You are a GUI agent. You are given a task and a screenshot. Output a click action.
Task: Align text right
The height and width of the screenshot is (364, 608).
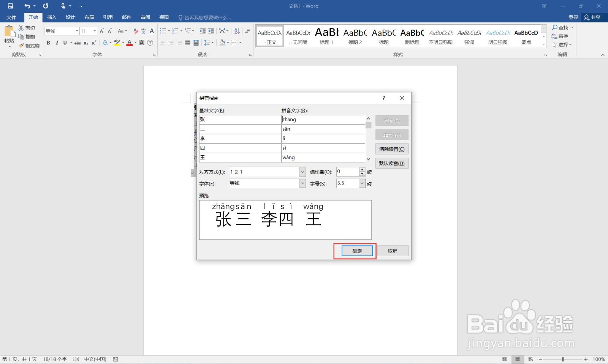tap(179, 43)
